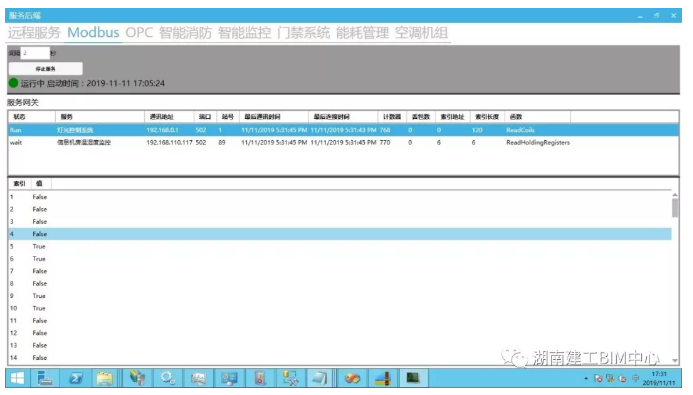Open the OPC tab
This screenshot has width=693, height=395.
coord(139,33)
